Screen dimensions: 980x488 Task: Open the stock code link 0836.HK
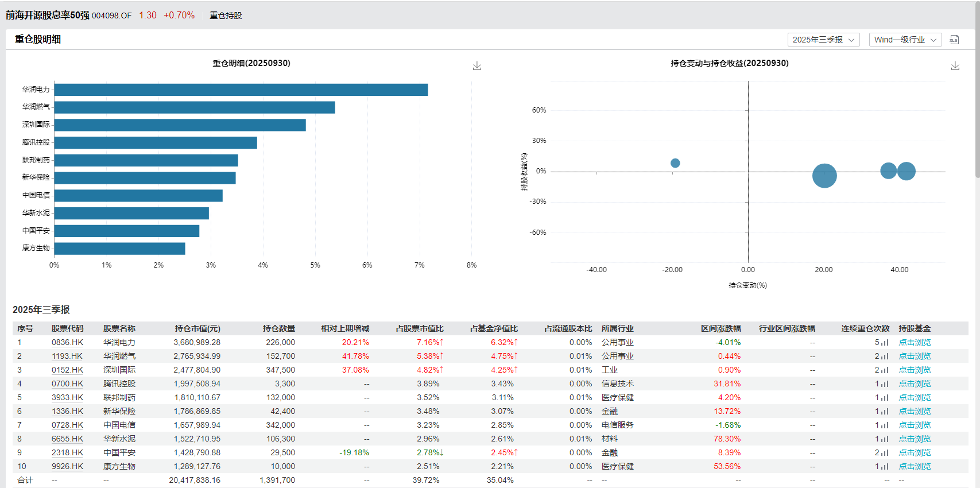pyautogui.click(x=67, y=343)
